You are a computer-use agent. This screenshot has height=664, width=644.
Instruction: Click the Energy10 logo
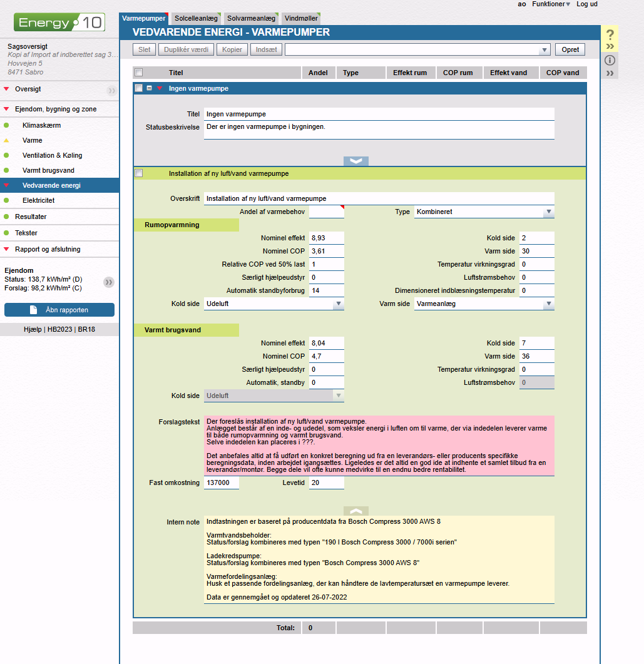point(59,23)
